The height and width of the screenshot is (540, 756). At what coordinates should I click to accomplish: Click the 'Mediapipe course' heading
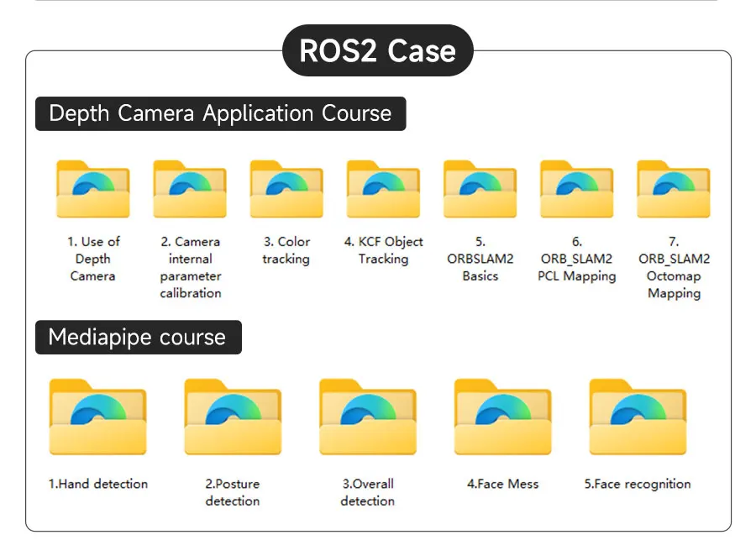point(139,337)
